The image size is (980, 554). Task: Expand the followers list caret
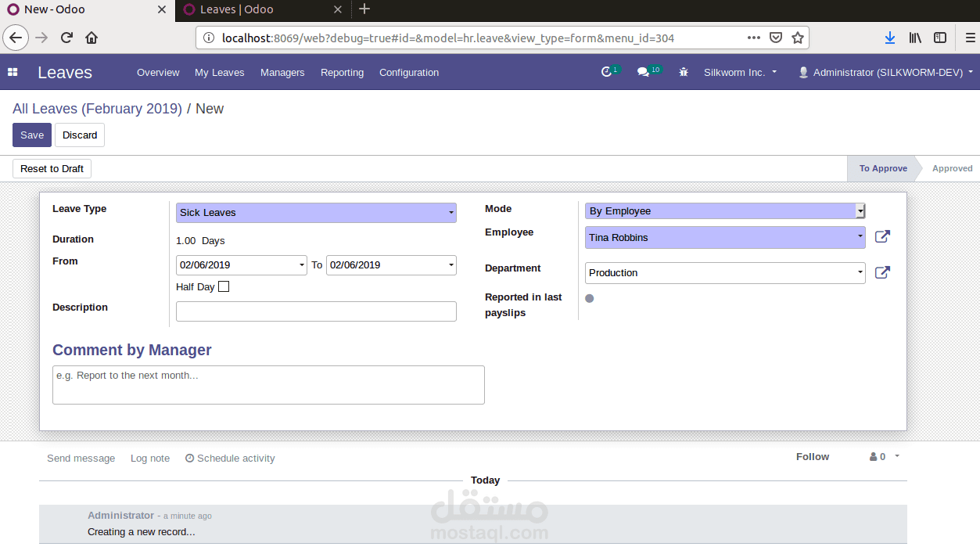coord(897,456)
